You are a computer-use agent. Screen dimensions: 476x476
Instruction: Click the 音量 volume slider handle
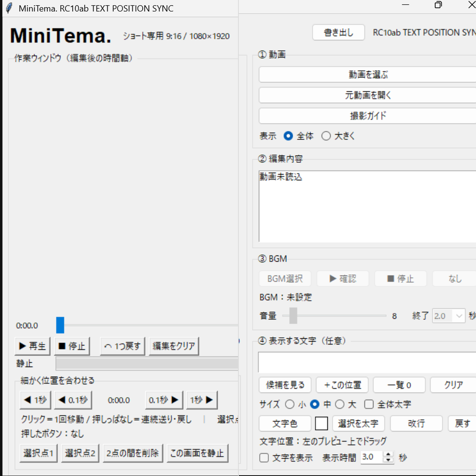(x=293, y=316)
